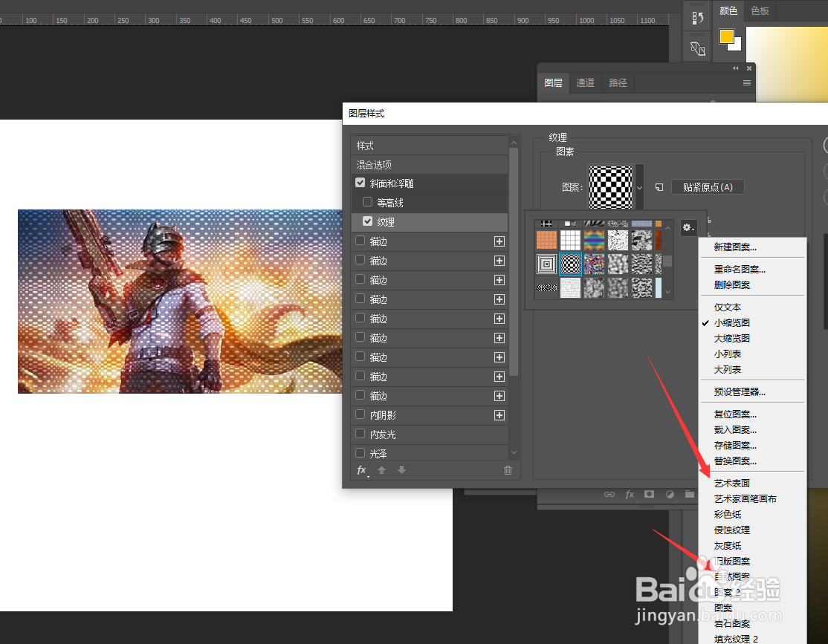Load the 灰度纸 pattern library
The width and height of the screenshot is (828, 644).
tap(727, 546)
